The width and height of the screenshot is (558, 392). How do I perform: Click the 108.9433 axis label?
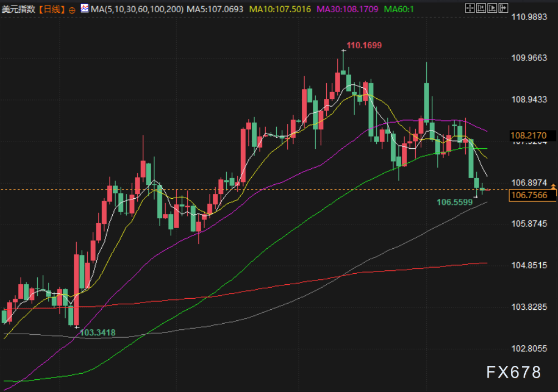[x=529, y=99]
